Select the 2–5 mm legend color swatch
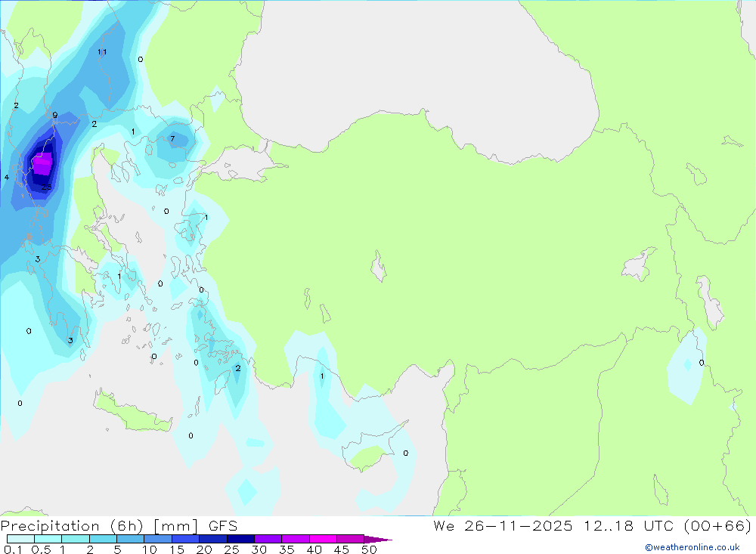 [103, 539]
